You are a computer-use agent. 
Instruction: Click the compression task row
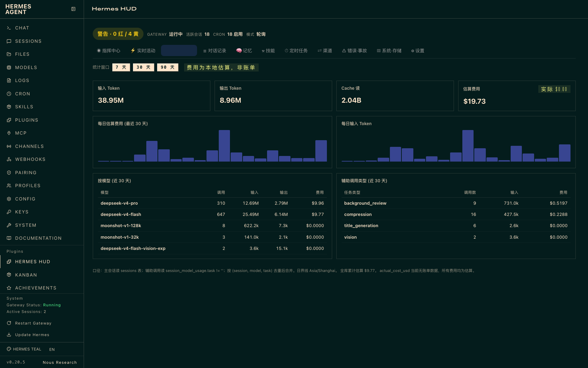(456, 214)
